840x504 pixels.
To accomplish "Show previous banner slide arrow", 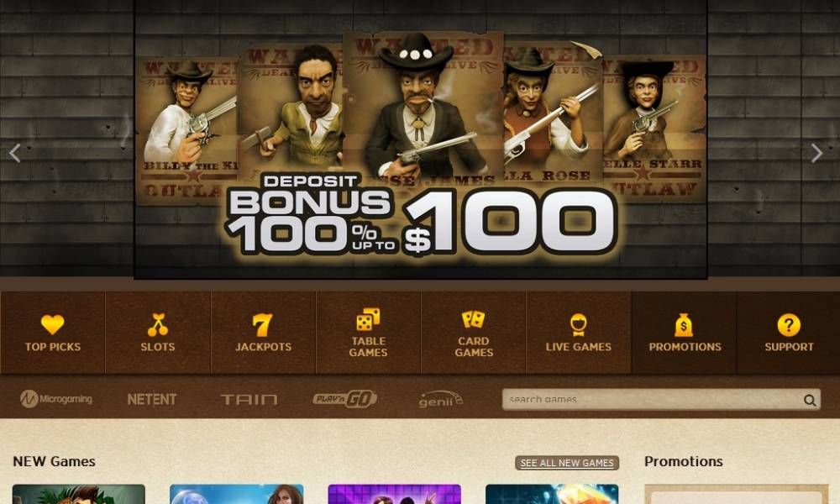I will click(15, 153).
